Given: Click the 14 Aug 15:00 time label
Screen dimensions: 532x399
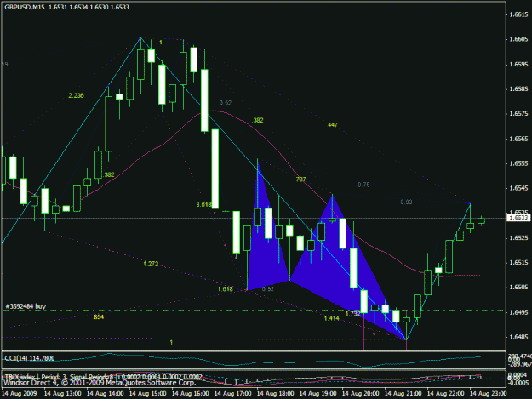Looking at the screenshot, I should (147, 394).
